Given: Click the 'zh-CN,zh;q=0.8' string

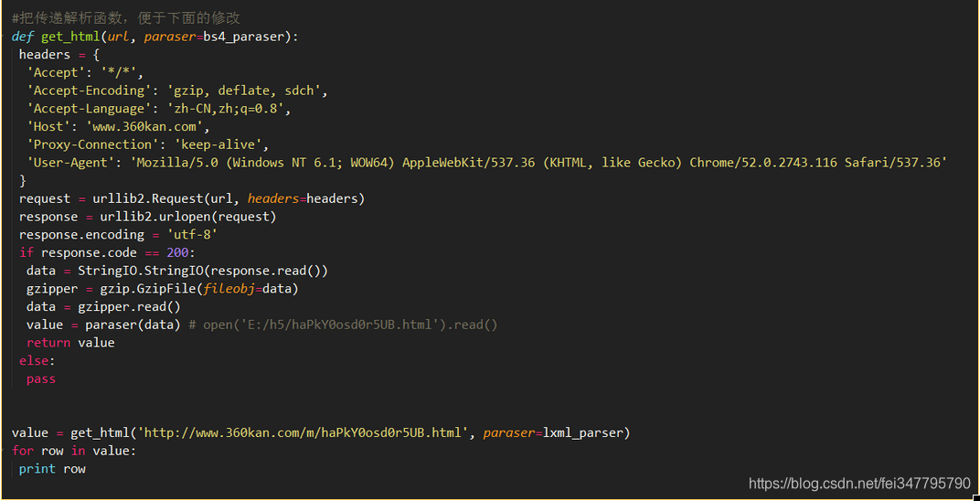Looking at the screenshot, I should (226, 109).
